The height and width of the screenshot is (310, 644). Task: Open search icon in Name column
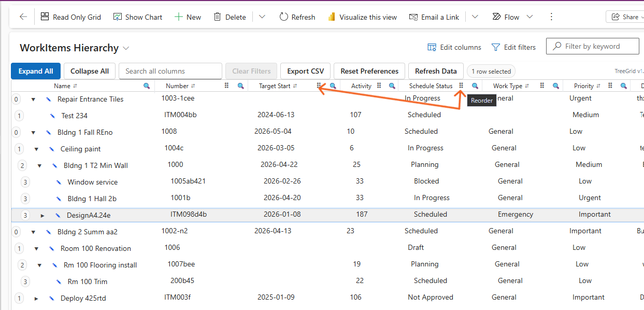[x=147, y=86]
